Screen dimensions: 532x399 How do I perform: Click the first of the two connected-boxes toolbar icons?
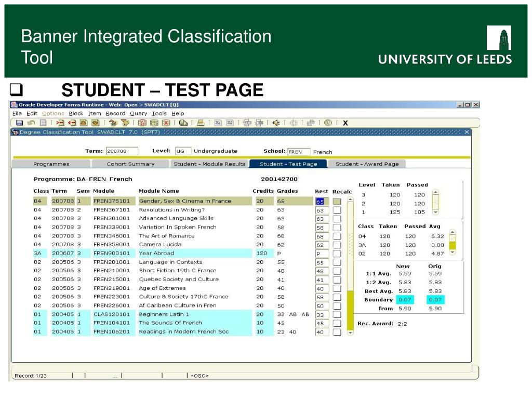[x=247, y=123]
